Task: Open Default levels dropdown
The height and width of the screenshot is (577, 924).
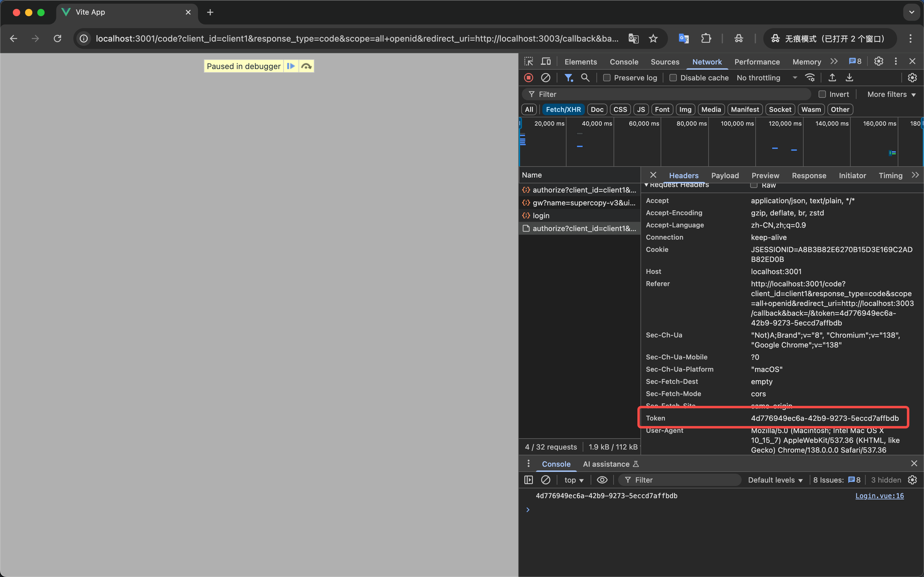Action: [775, 480]
